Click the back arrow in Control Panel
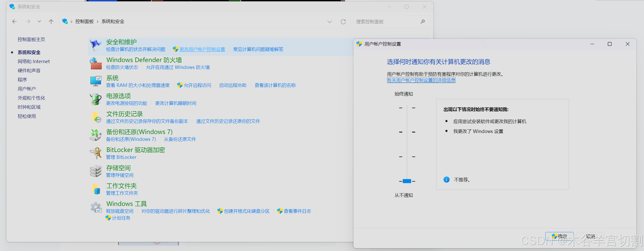The image size is (644, 251). (14, 22)
